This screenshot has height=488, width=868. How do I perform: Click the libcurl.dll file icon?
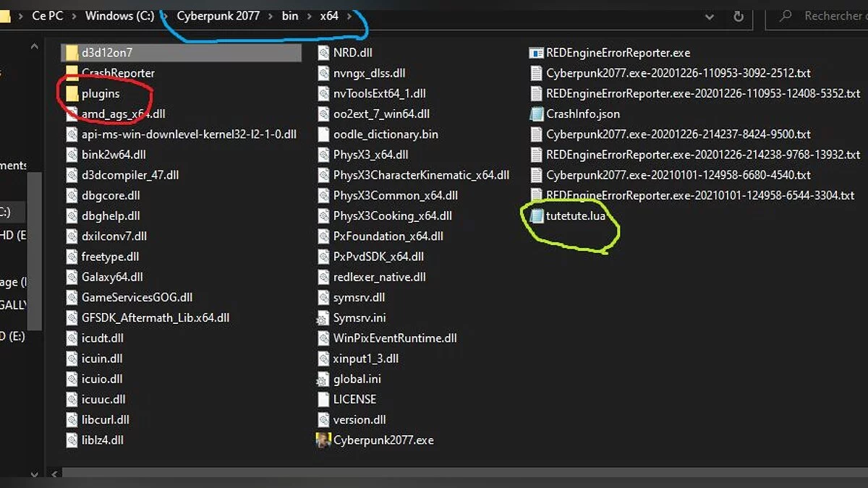[71, 419]
